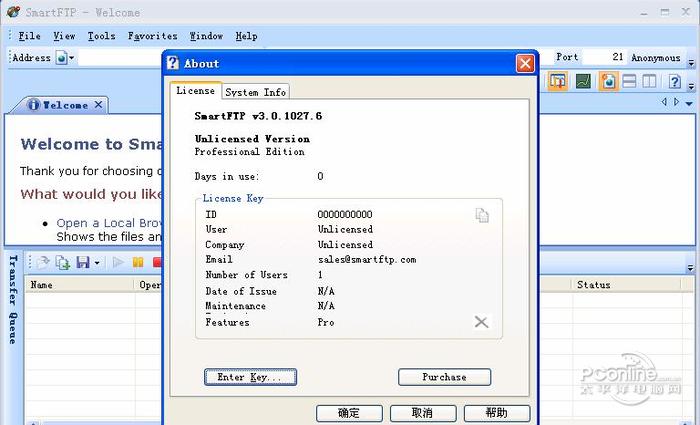
Task: Click the horizontal split window icon
Action: pyautogui.click(x=629, y=81)
